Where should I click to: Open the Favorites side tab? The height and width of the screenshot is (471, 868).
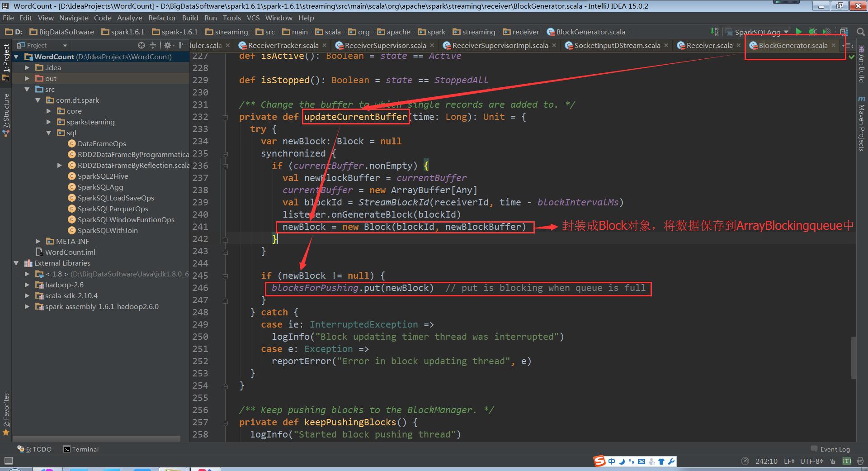6,414
